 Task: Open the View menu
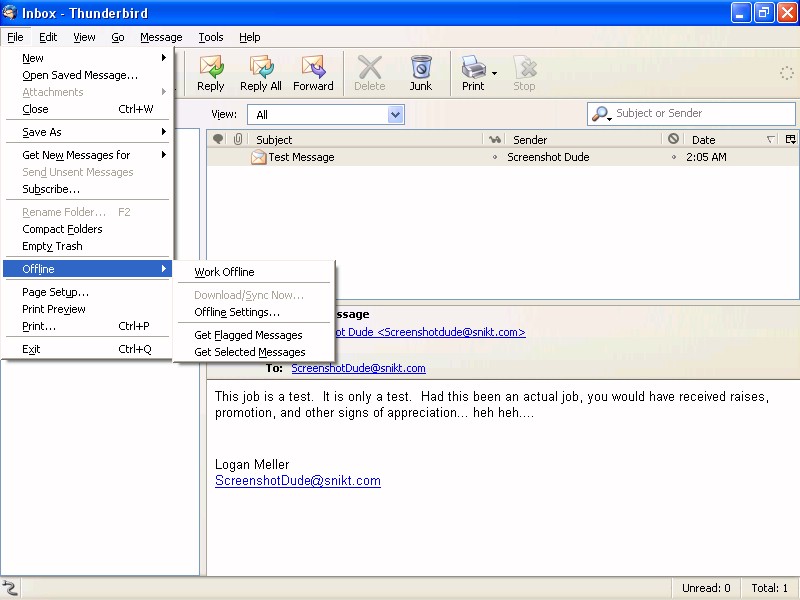[x=84, y=37]
